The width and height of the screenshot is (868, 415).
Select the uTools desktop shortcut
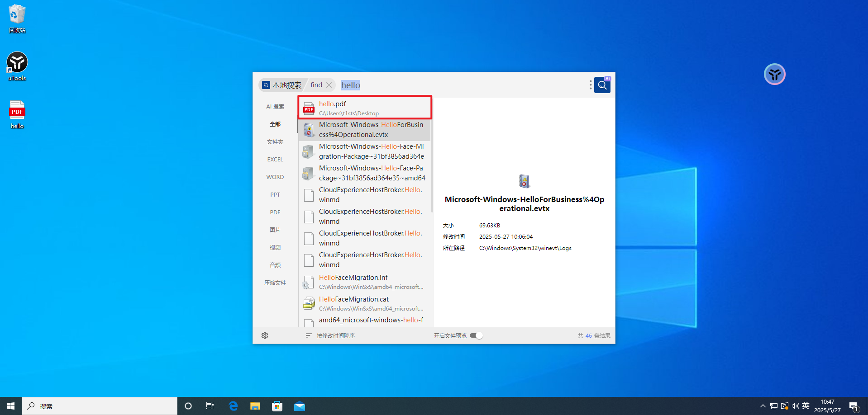(x=17, y=66)
